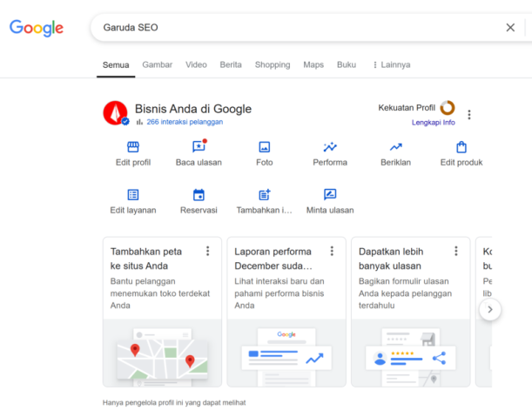Click the Bisnis Anda di Google heading
The width and height of the screenshot is (532, 417).
(x=193, y=109)
